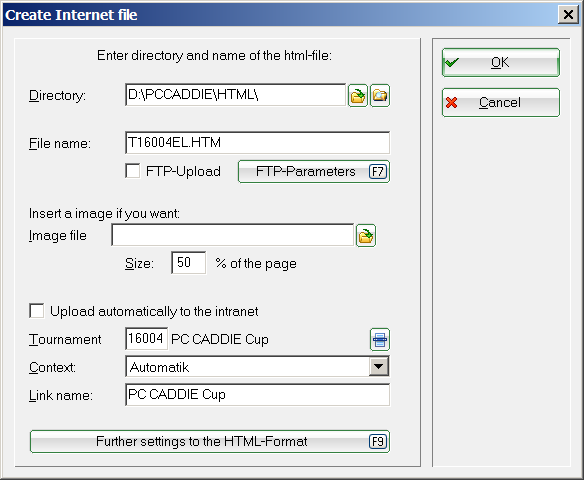Screen dimensions: 584x480
Task: Click into the Directory path field
Action: pyautogui.click(x=235, y=95)
